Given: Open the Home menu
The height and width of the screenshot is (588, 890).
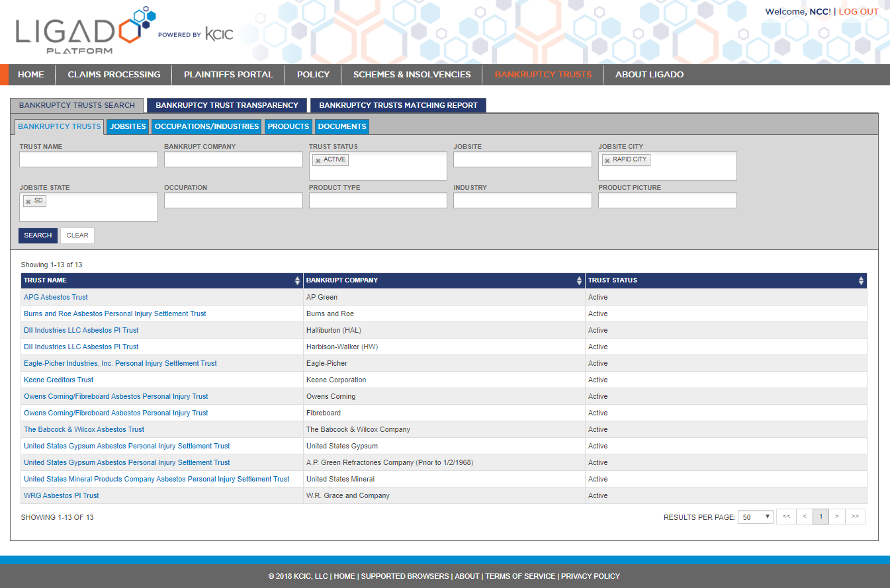Looking at the screenshot, I should coord(31,75).
